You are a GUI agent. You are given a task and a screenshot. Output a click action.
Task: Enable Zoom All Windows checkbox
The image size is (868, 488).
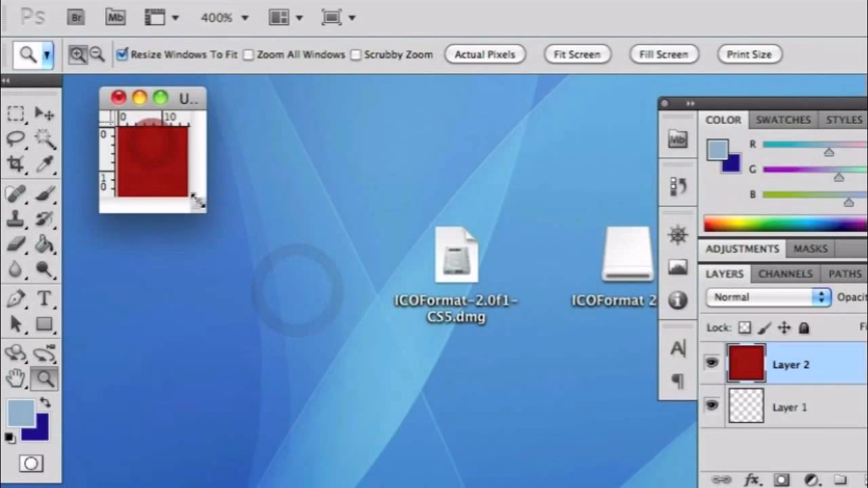[x=248, y=54]
